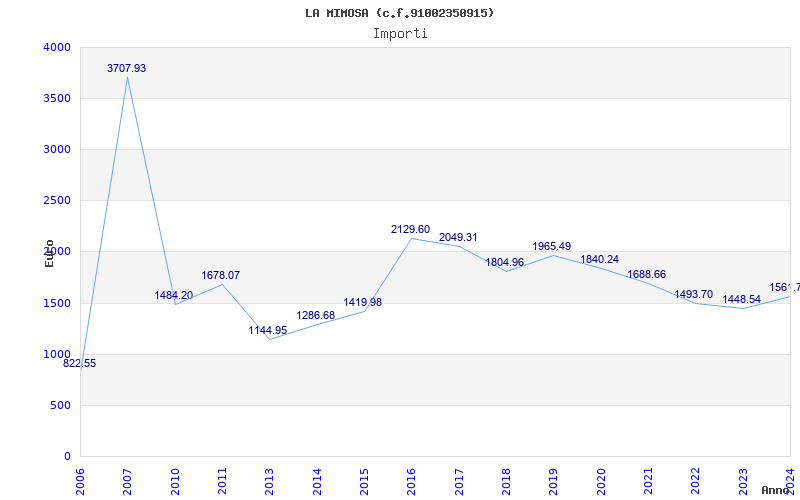Select the 1448.54 data value
The image size is (800, 500).
pos(741,299)
